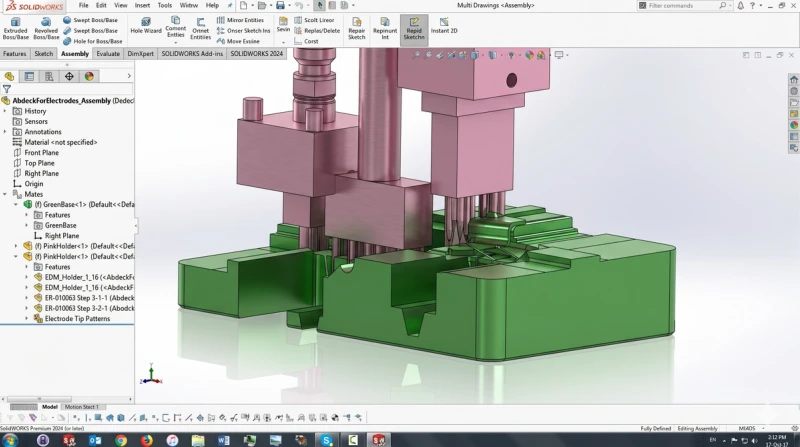Select Hole for Boss/Base command
The width and height of the screenshot is (800, 447).
93,41
